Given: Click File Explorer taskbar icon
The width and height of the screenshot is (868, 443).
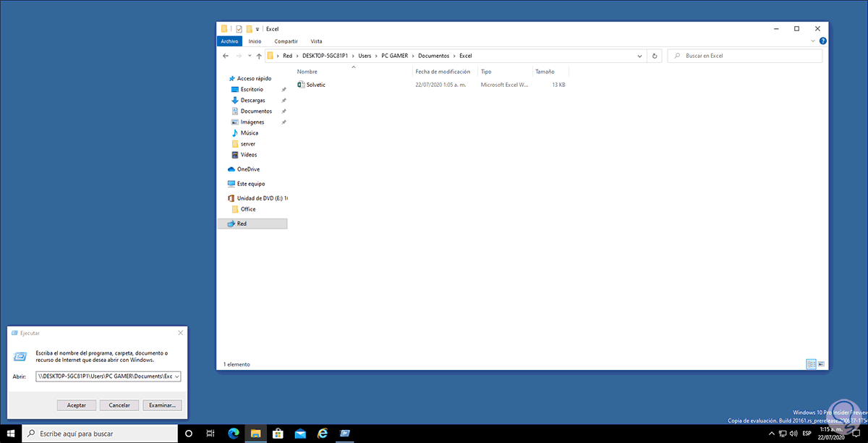Looking at the screenshot, I should click(255, 433).
